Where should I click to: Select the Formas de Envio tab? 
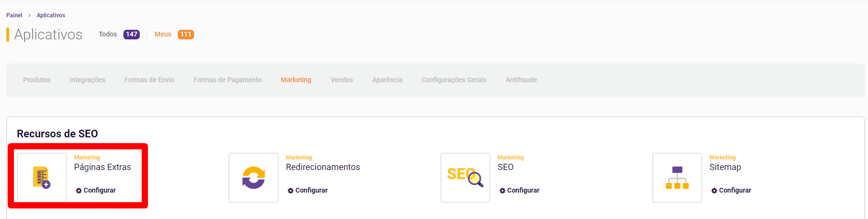coord(149,80)
